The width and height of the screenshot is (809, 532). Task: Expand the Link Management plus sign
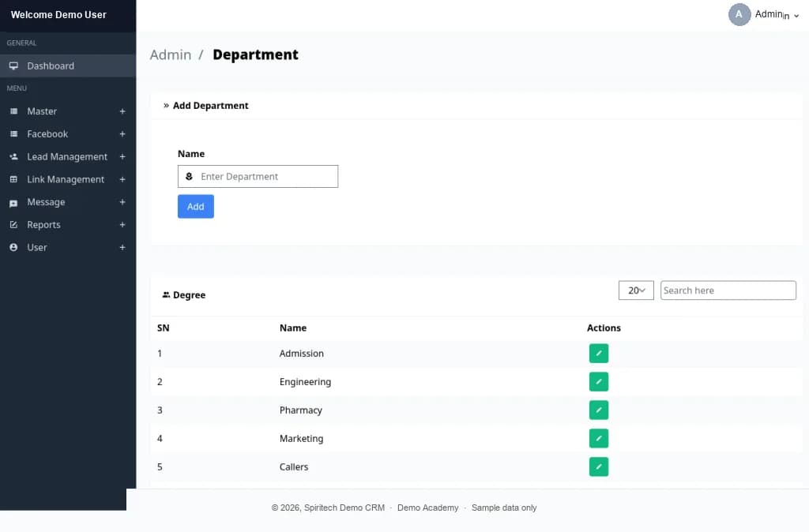[122, 179]
